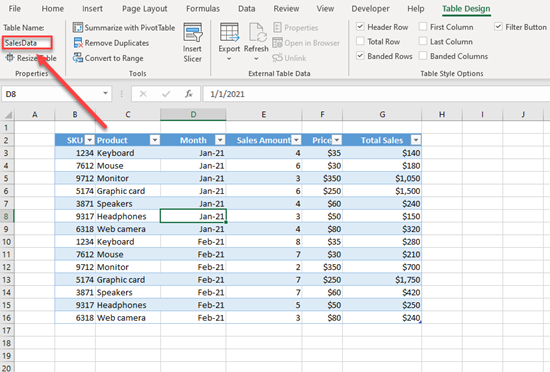Select row 8 header
This screenshot has width=550, height=372.
[7, 216]
